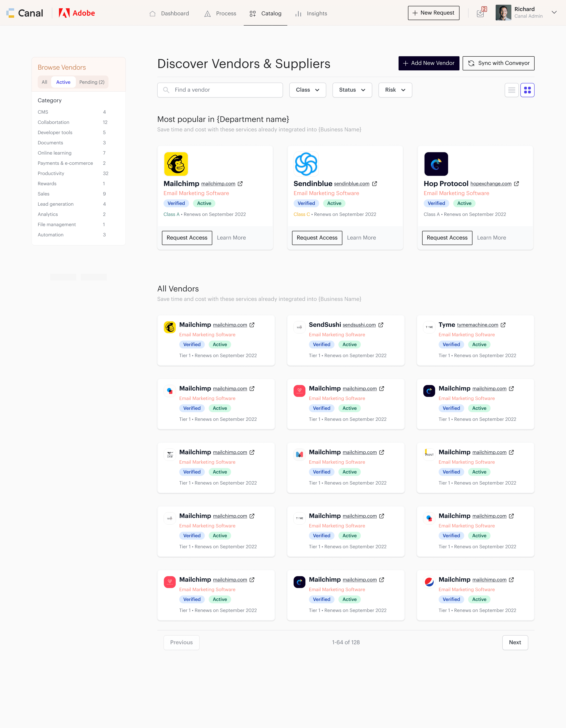Go to Next page of vendors
566x728 pixels.
tap(515, 642)
